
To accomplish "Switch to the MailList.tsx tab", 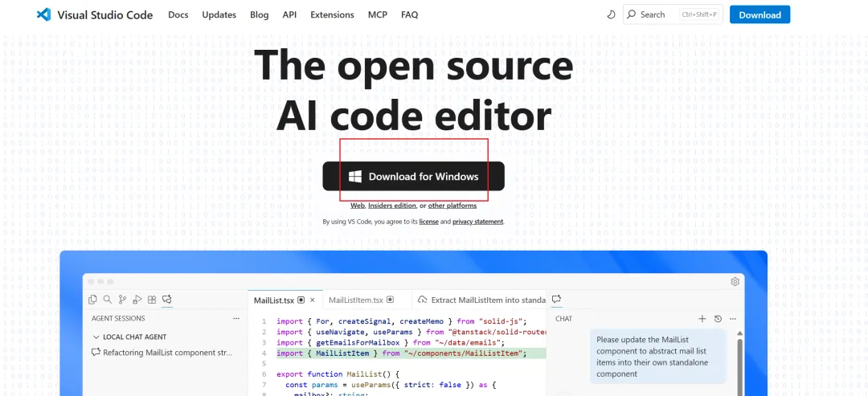I will pyautogui.click(x=285, y=300).
